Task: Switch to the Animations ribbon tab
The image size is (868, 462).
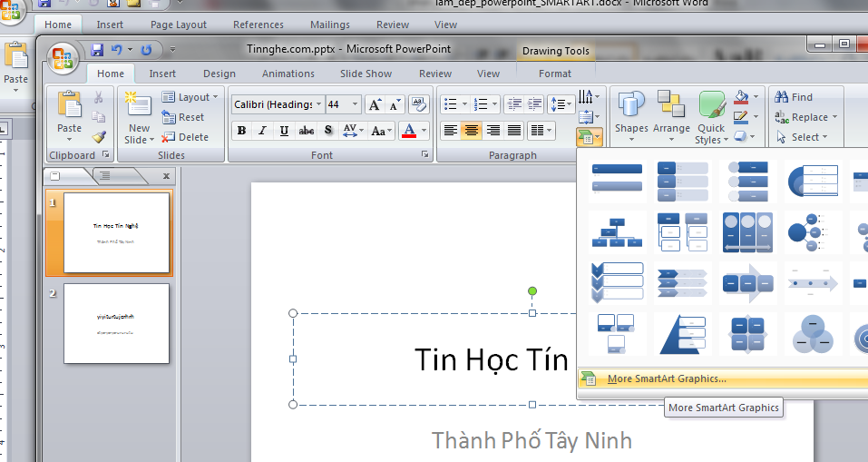Action: coord(288,74)
